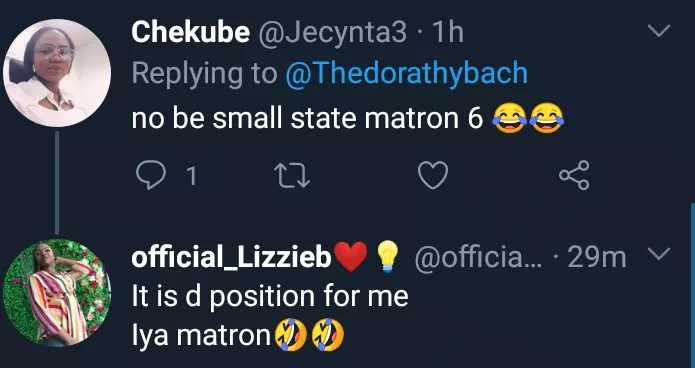The width and height of the screenshot is (695, 368).
Task: Select the "Iya matron" line of the reply
Action: (x=201, y=336)
